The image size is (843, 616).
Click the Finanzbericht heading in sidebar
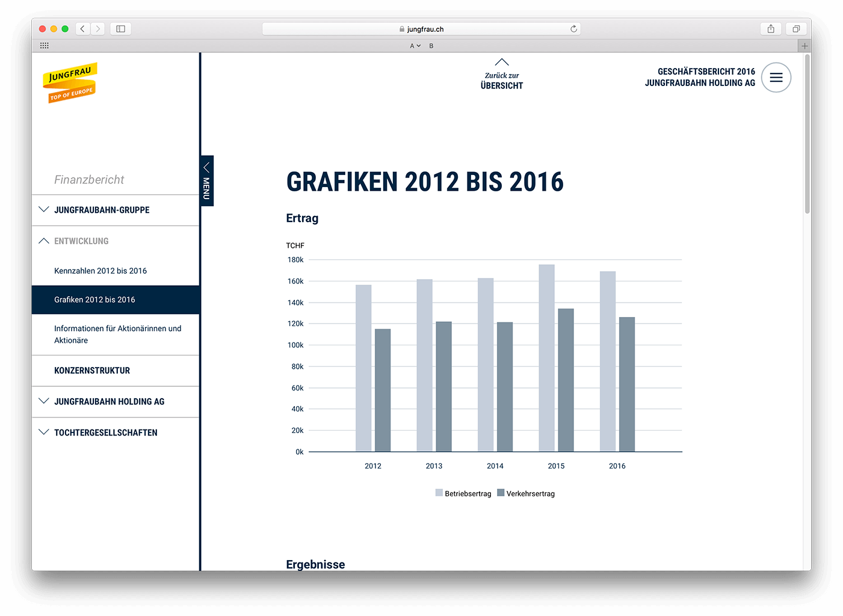pos(89,179)
